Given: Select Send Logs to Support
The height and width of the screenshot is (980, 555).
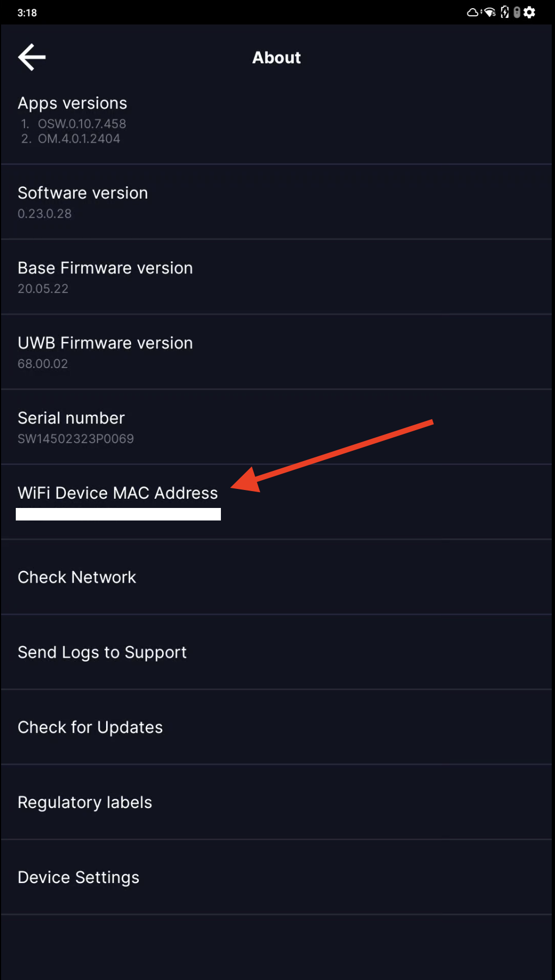Looking at the screenshot, I should coord(102,652).
